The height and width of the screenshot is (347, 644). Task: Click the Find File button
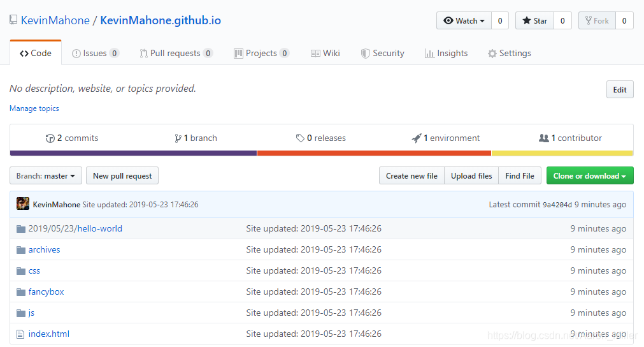tap(520, 175)
